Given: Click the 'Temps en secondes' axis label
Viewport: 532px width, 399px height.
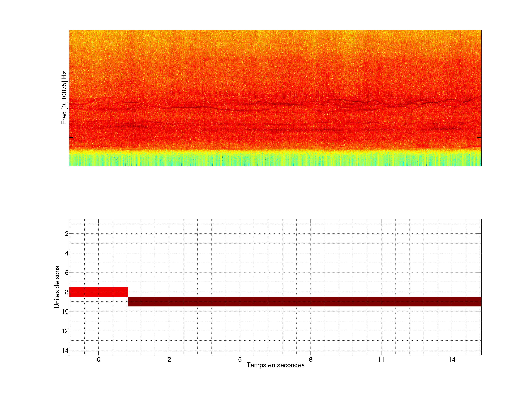Looking at the screenshot, I should click(x=275, y=365).
